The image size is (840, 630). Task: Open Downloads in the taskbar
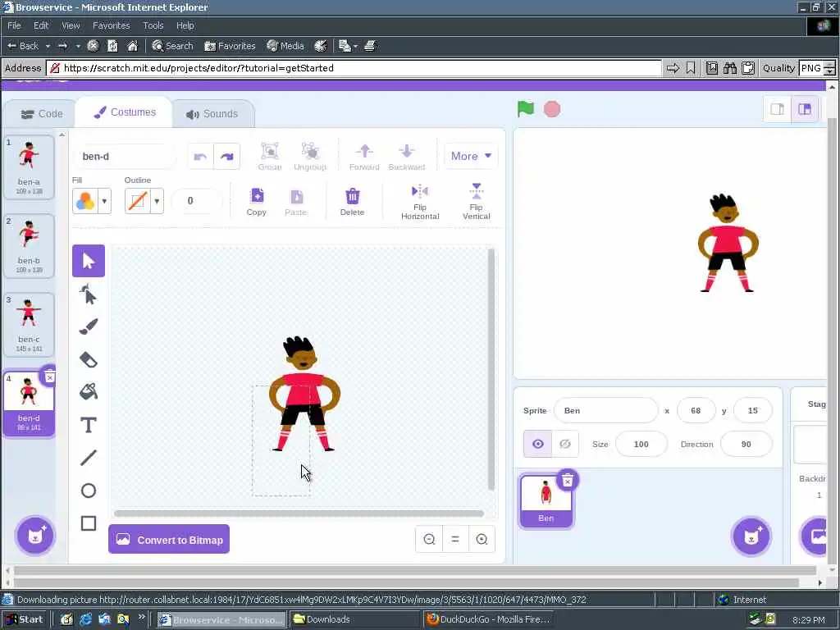click(354, 619)
